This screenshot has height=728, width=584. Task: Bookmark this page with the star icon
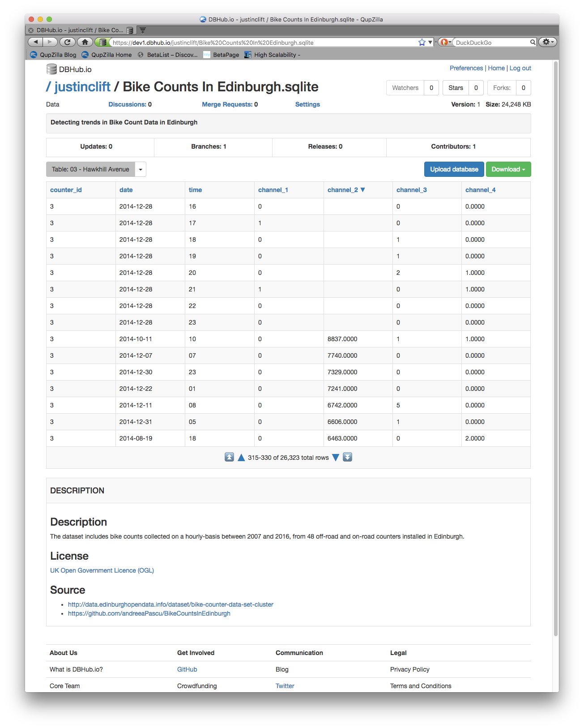[x=422, y=42]
